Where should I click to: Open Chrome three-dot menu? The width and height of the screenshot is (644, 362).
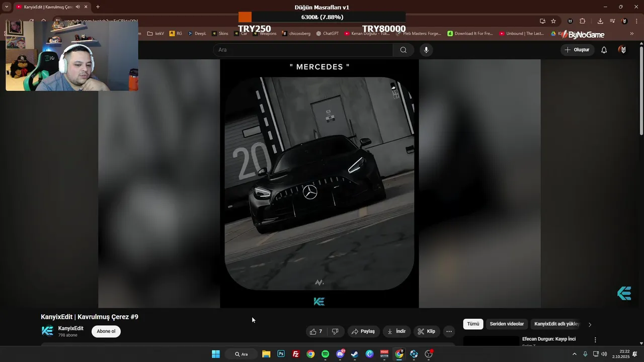(635, 21)
